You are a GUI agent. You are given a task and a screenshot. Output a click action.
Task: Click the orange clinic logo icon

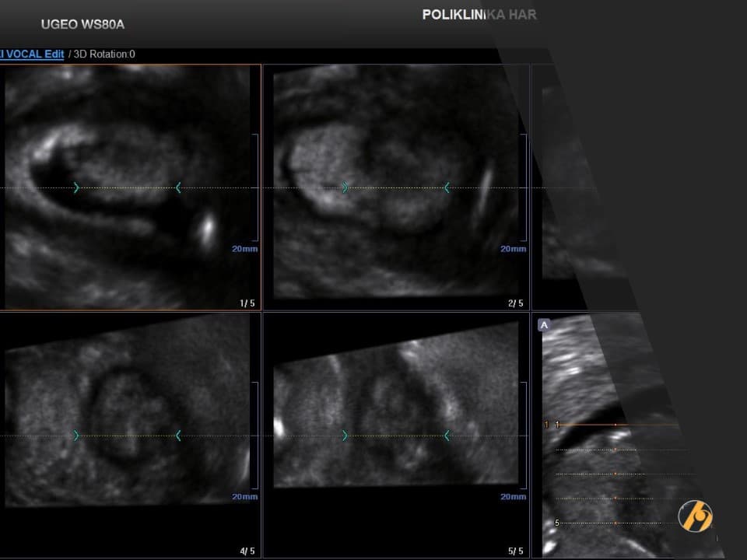[695, 516]
